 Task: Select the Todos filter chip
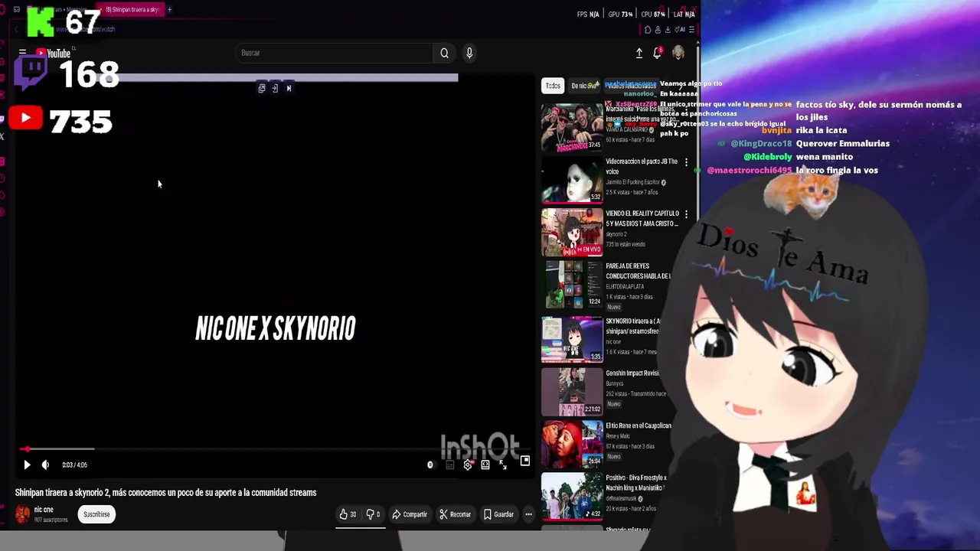[x=553, y=86]
